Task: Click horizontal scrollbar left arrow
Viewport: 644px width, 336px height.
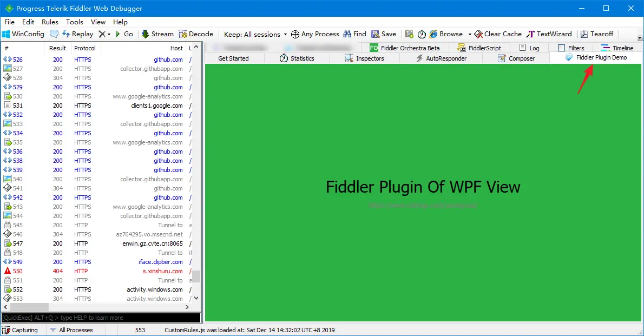Action: 5,307
